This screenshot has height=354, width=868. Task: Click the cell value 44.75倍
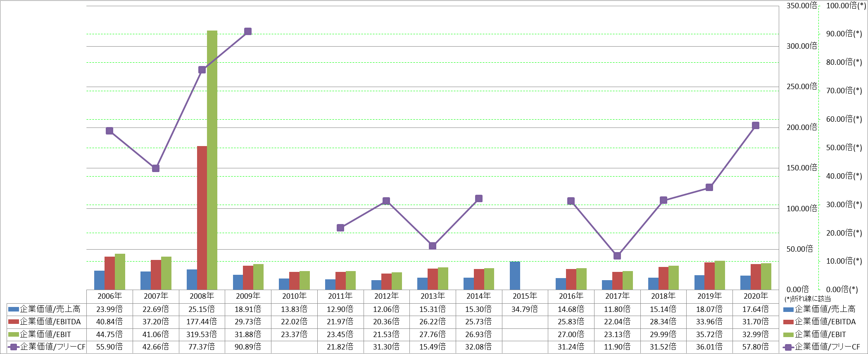[x=109, y=335]
